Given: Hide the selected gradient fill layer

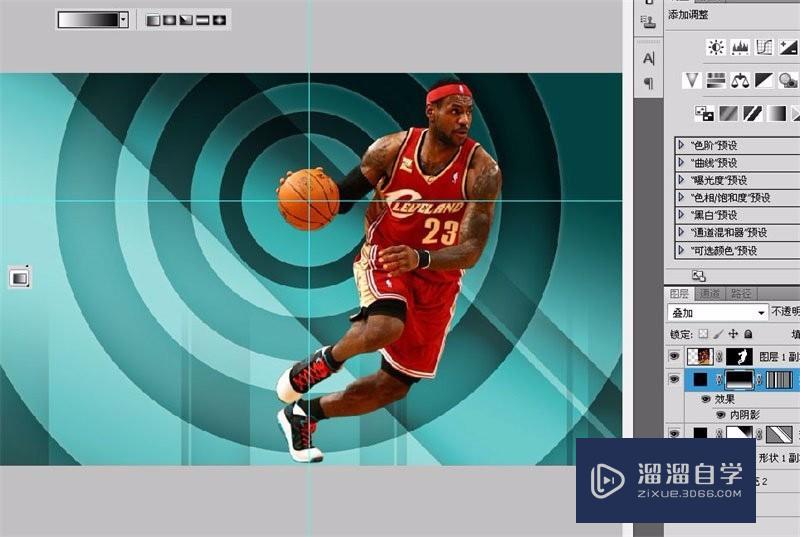Looking at the screenshot, I should point(674,379).
